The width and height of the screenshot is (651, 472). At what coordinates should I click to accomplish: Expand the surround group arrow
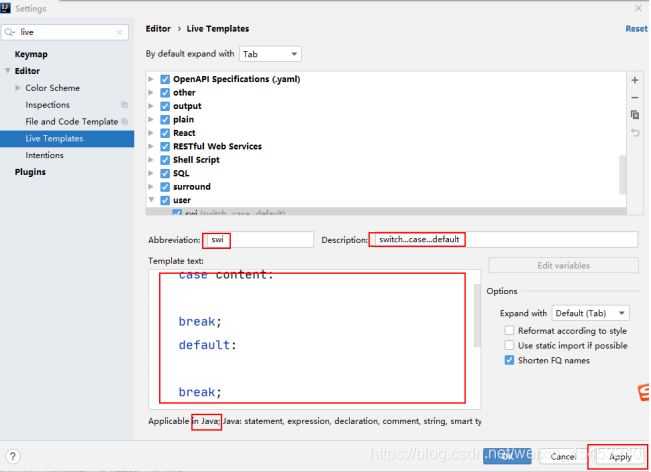click(x=152, y=187)
